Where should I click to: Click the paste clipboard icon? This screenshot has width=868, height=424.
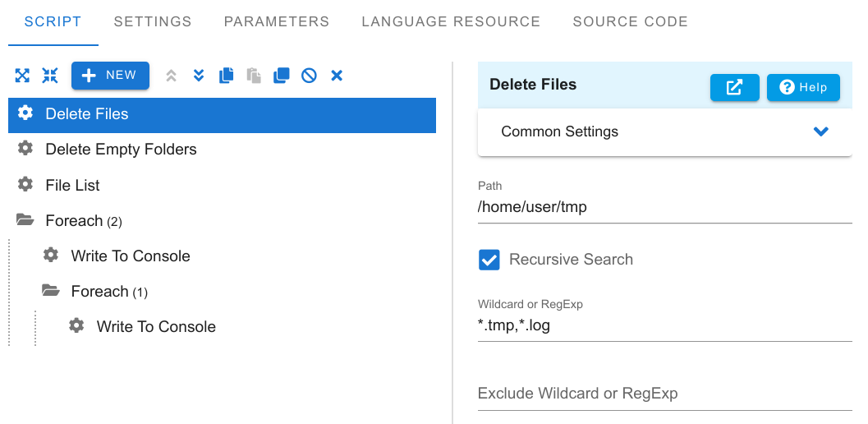coord(254,76)
